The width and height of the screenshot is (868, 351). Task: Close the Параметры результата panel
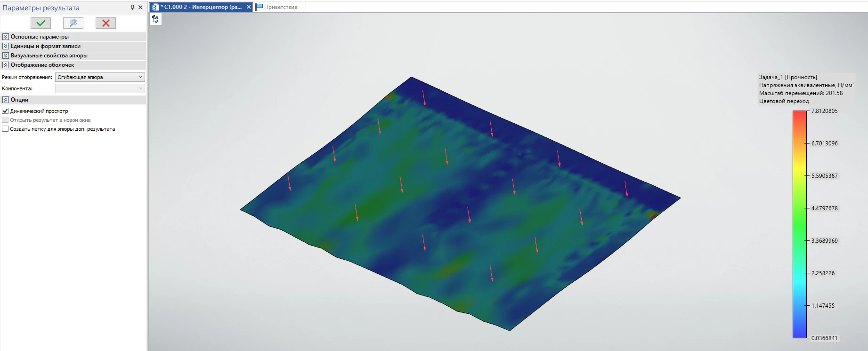[140, 8]
